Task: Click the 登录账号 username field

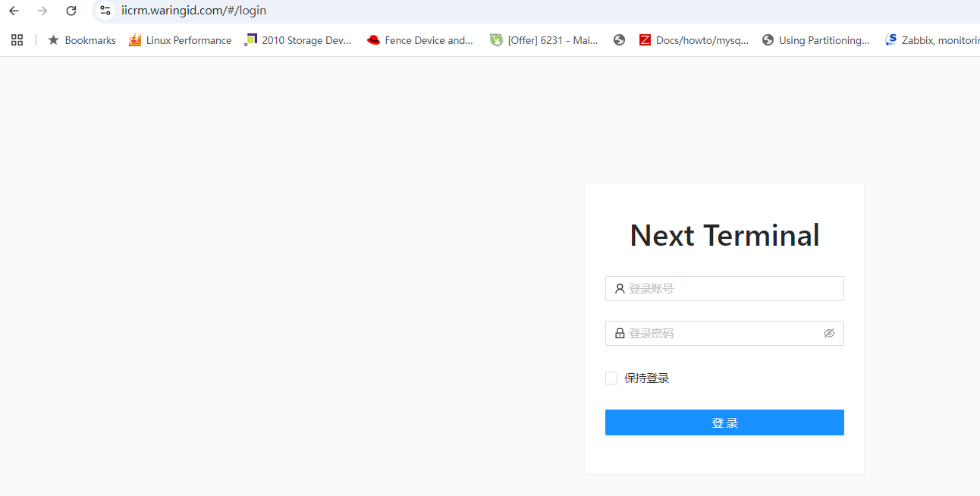Action: coord(724,288)
